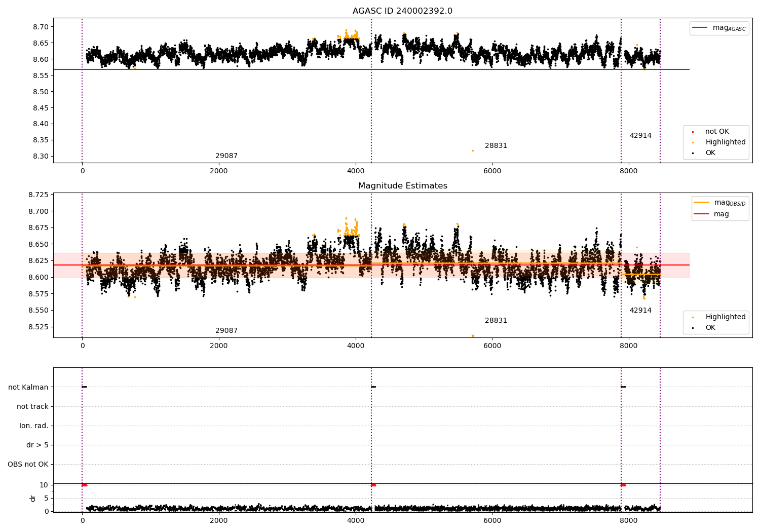This screenshot has height=532, width=760.
Task: Click the "dr > 5" row label
Action: pyautogui.click(x=37, y=445)
